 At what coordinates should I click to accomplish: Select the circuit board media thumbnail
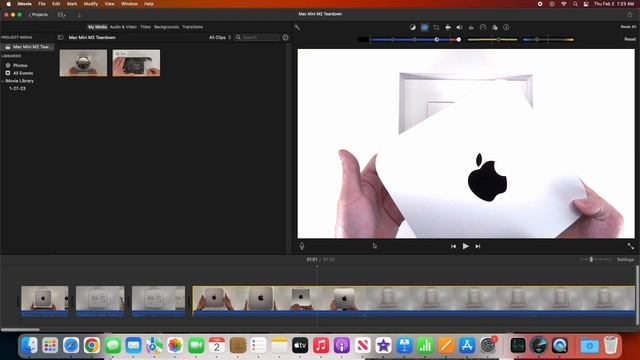[136, 63]
